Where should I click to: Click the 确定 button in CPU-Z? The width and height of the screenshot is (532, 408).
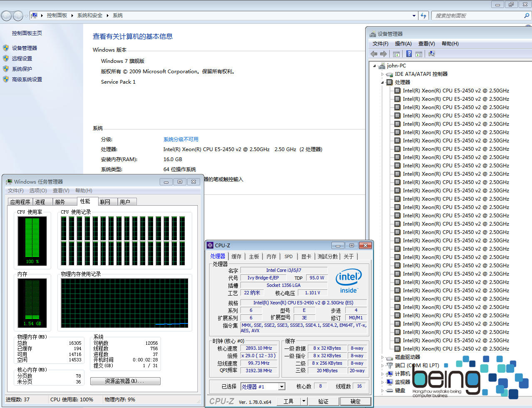[x=356, y=401]
